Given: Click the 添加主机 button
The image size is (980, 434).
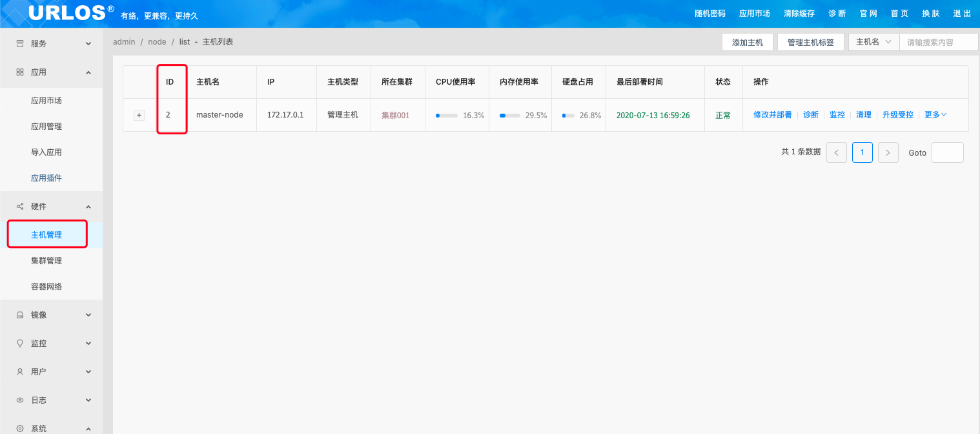Looking at the screenshot, I should click(747, 43).
